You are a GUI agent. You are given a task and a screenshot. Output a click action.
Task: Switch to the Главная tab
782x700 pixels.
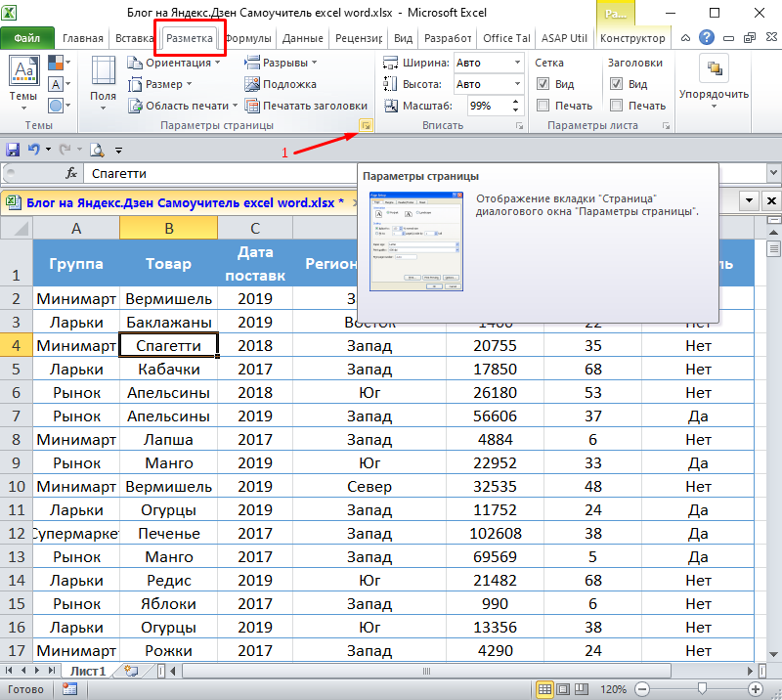pyautogui.click(x=83, y=38)
